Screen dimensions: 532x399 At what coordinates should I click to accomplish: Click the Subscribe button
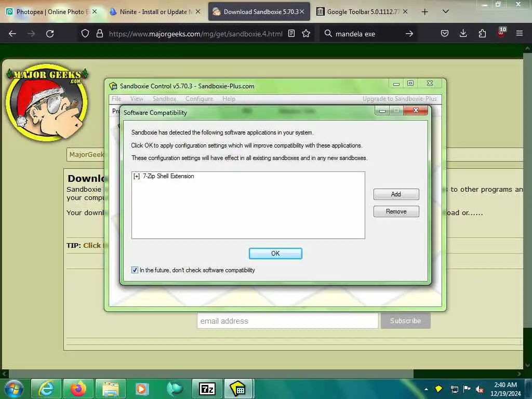tap(405, 321)
